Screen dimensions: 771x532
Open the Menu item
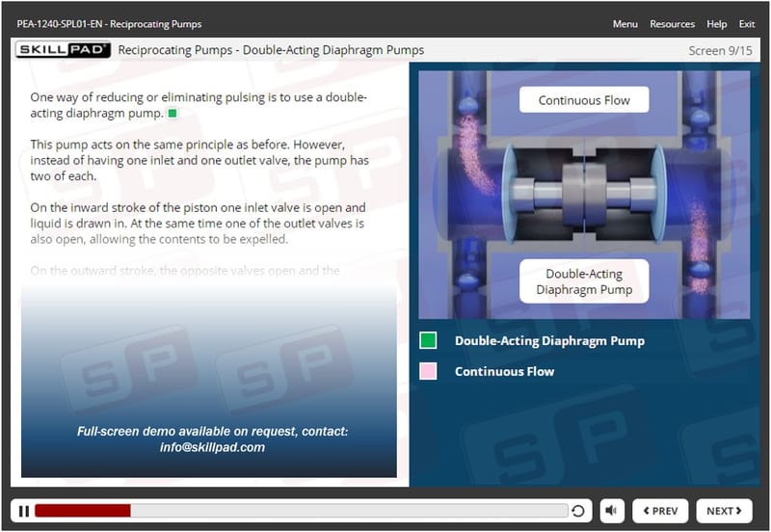(x=625, y=24)
